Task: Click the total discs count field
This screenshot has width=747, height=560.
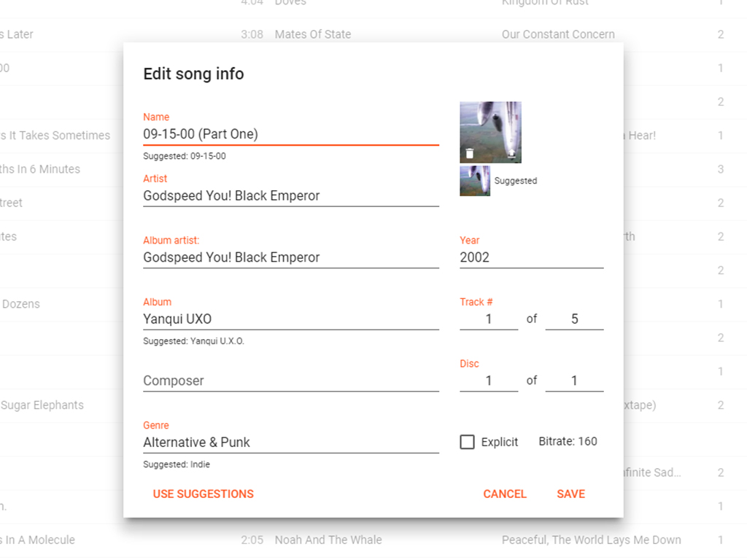Action: coord(574,381)
